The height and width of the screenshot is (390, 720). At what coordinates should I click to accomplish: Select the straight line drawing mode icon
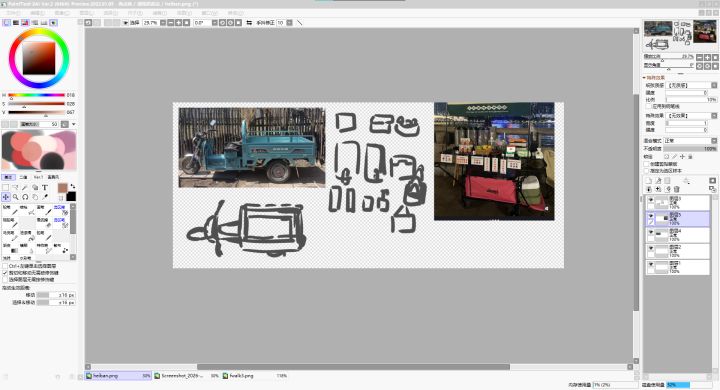[300, 23]
